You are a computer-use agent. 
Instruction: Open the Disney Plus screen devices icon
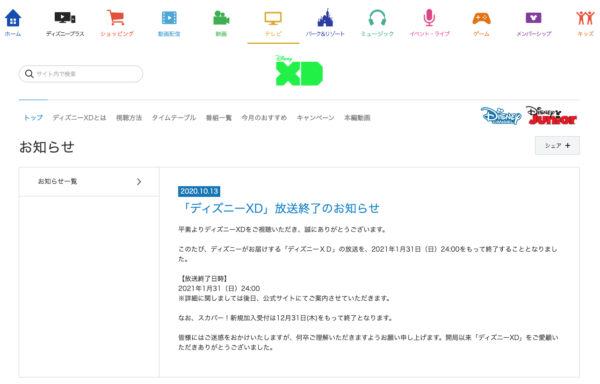click(65, 18)
